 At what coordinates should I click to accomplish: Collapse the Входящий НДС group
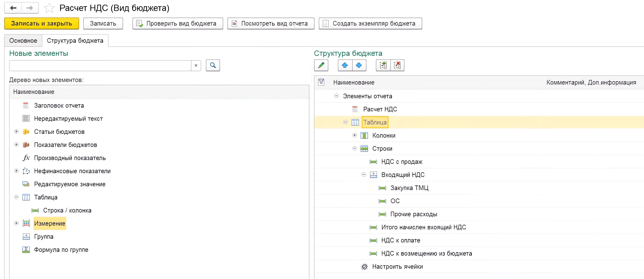point(363,175)
